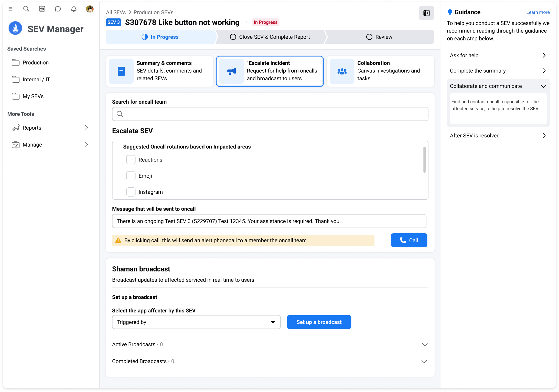
Task: Toggle the side panel layout icon
Action: (426, 13)
